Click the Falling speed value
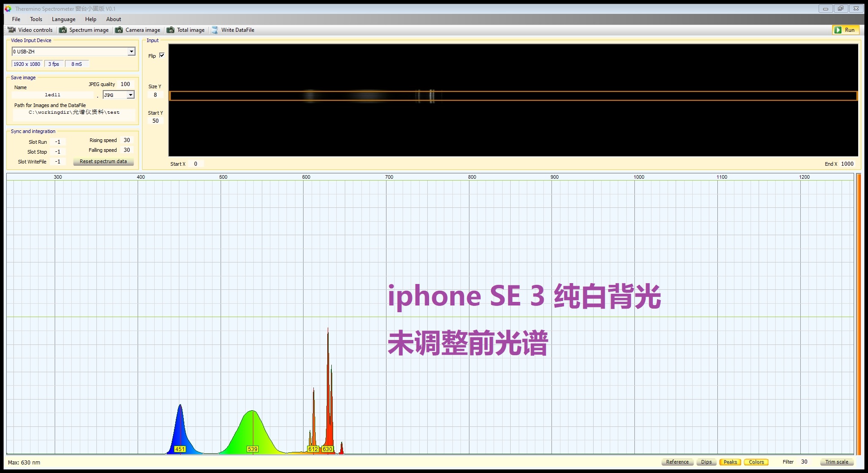This screenshot has height=473, width=868. click(127, 150)
